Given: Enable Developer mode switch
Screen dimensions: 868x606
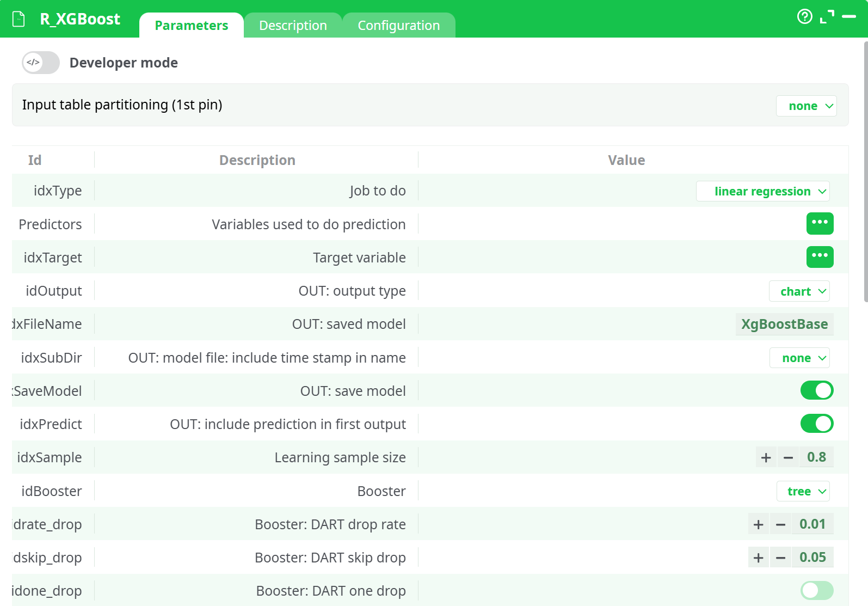Looking at the screenshot, I should (41, 63).
